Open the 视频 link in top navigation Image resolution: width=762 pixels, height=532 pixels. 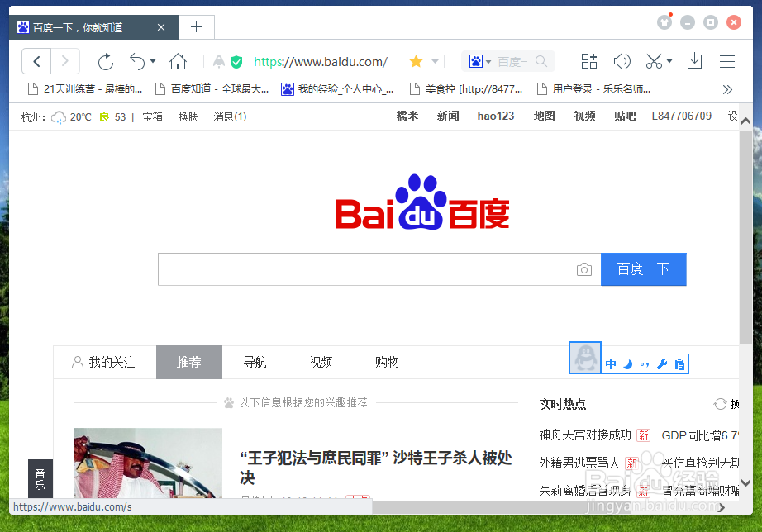click(x=584, y=116)
